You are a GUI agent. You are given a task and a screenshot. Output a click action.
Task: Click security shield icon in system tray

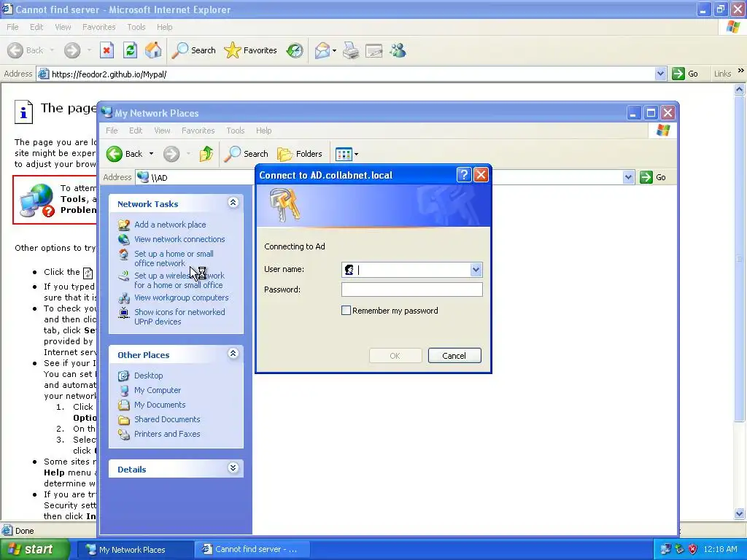[x=693, y=549]
